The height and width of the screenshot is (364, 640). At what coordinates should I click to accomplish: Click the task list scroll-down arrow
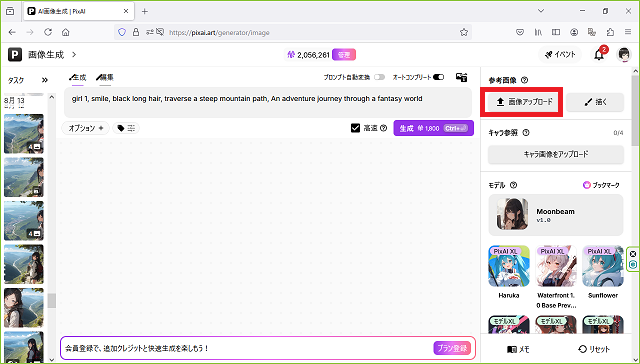pos(51,360)
